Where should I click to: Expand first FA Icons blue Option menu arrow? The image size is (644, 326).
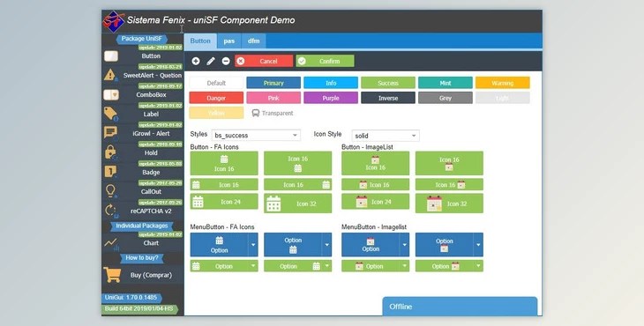click(253, 245)
